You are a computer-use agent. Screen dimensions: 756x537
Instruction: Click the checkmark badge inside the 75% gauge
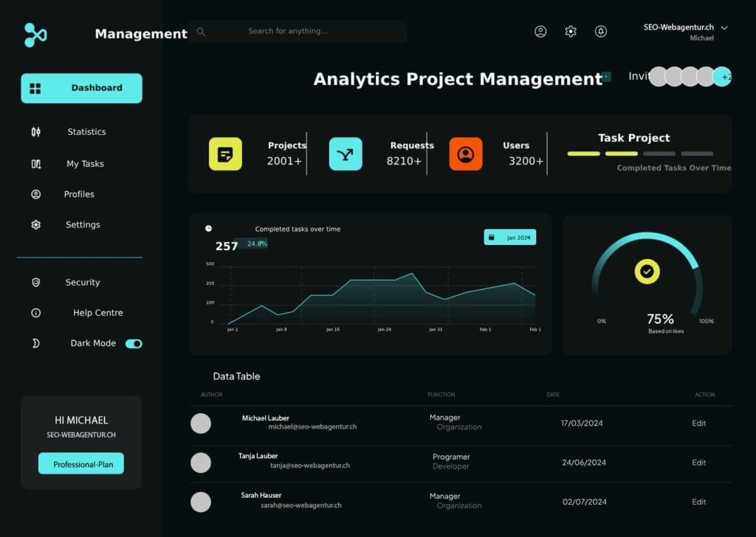point(647,271)
